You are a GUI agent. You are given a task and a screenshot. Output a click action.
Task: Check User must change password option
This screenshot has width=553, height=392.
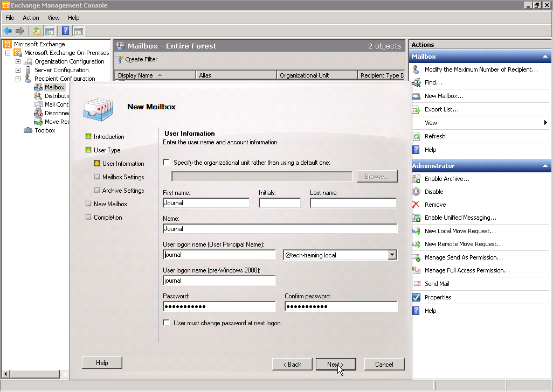click(166, 323)
